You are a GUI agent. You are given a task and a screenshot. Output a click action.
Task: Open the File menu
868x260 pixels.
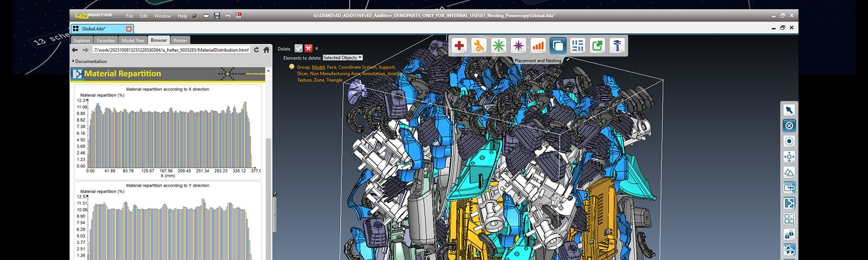(130, 16)
